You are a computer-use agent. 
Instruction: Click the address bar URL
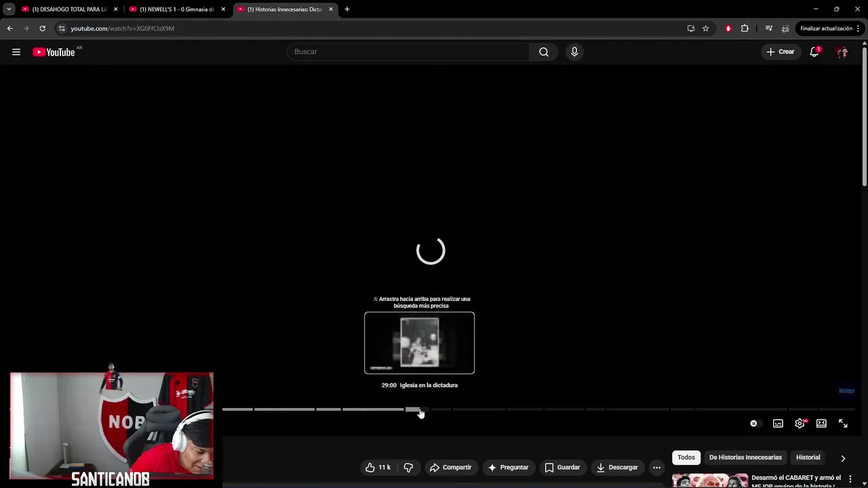coord(123,28)
